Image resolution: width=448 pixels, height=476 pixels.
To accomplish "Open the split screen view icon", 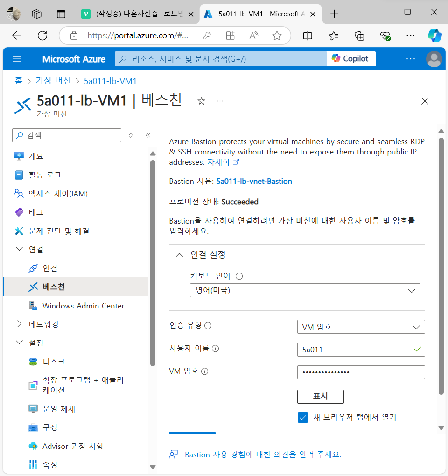I will (308, 36).
